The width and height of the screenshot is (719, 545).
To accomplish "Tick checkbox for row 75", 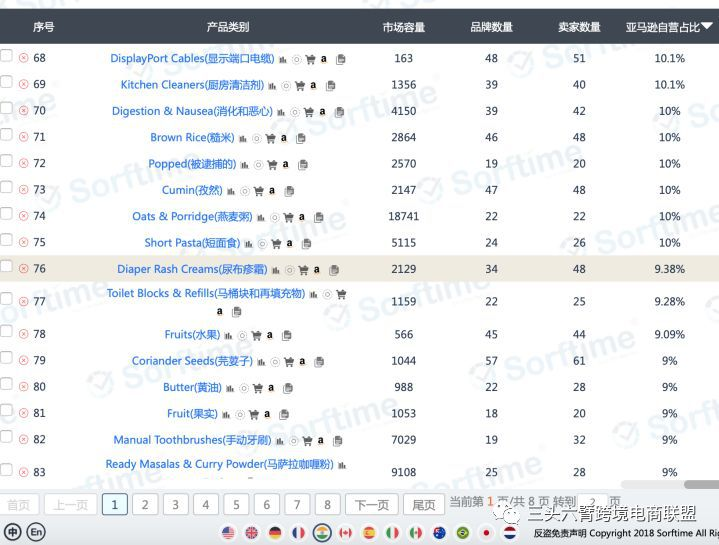I will 6,240.
